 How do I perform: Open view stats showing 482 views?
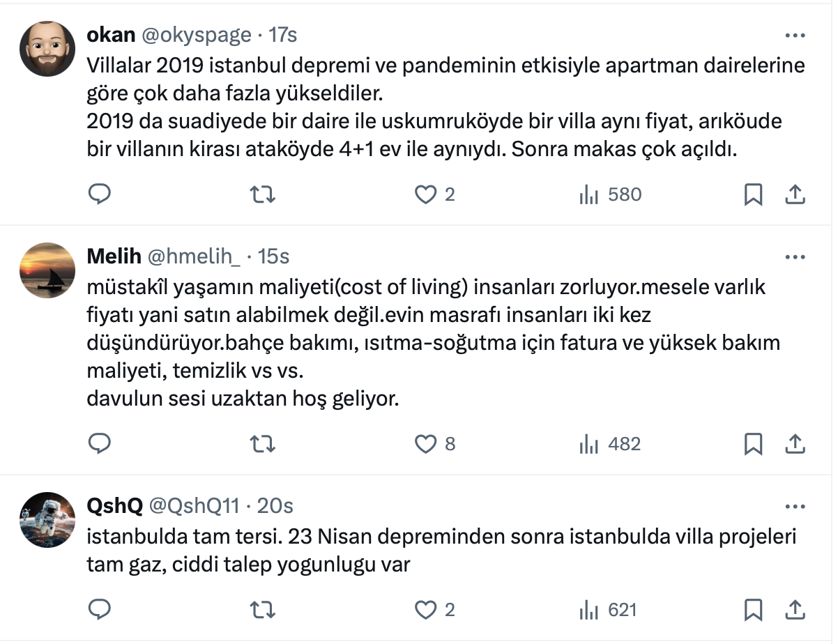[x=610, y=444]
